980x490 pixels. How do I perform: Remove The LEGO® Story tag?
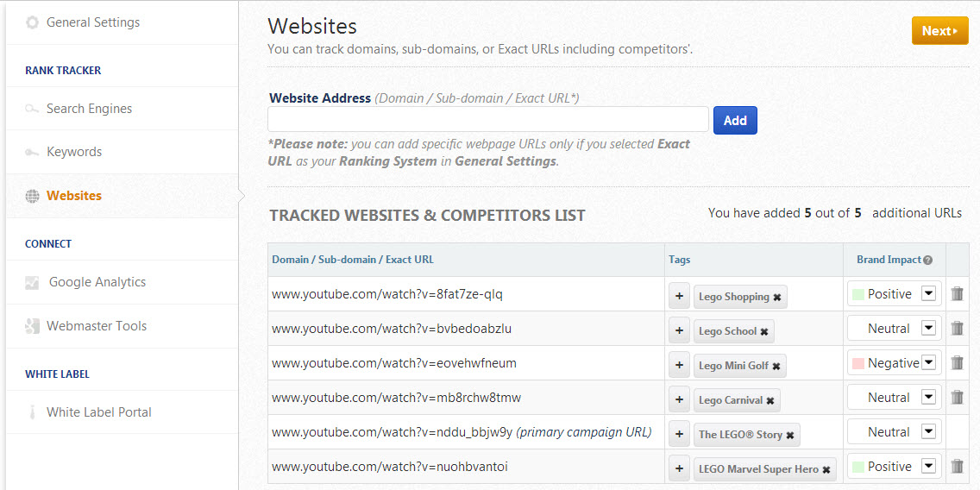point(790,435)
